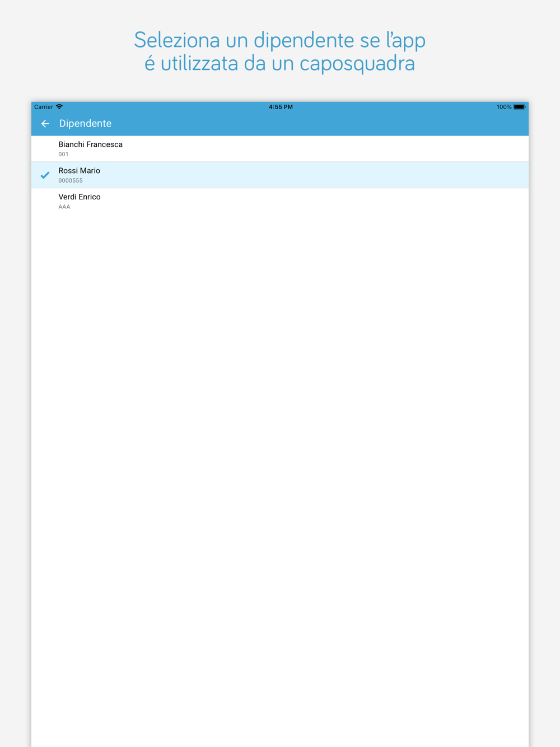Click the Carrier label in status bar
The width and height of the screenshot is (560, 747).
(44, 107)
